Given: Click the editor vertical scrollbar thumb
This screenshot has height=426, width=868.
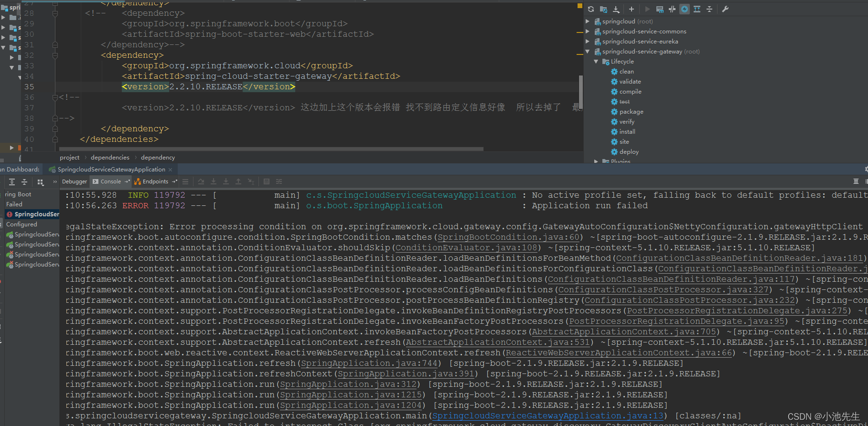Looking at the screenshot, I should (581, 92).
